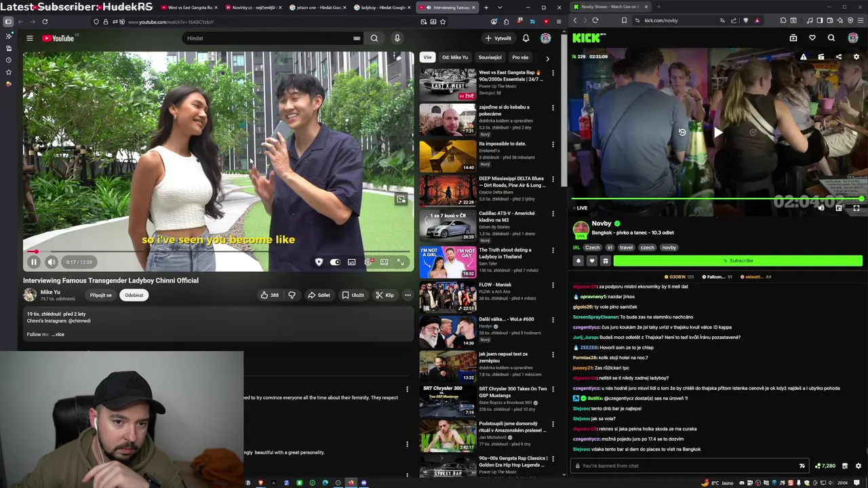The width and height of the screenshot is (868, 488).
Task: Switch to the Novinky.cz browser tab
Action: 253,7
